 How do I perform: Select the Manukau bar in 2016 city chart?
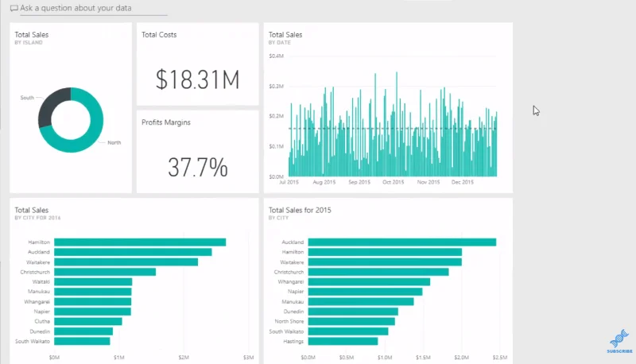(93, 292)
